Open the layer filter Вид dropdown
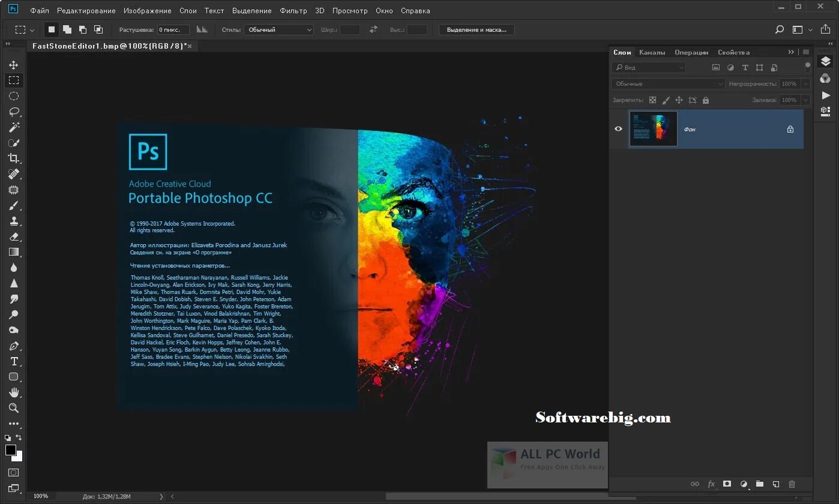 [649, 68]
